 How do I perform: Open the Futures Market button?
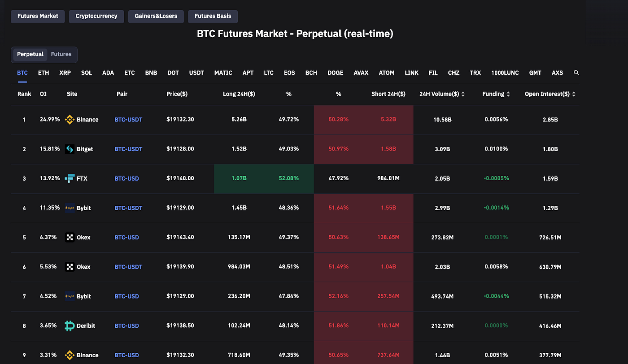(x=38, y=16)
